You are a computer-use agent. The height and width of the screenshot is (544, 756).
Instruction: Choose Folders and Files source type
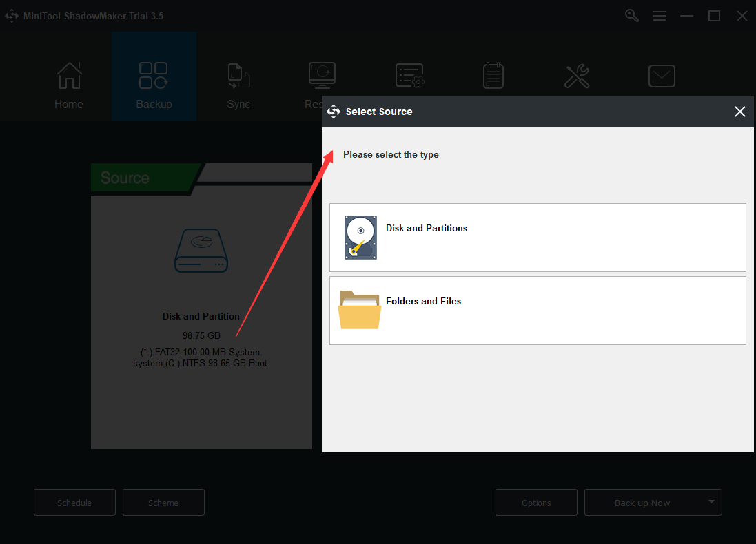tap(538, 310)
